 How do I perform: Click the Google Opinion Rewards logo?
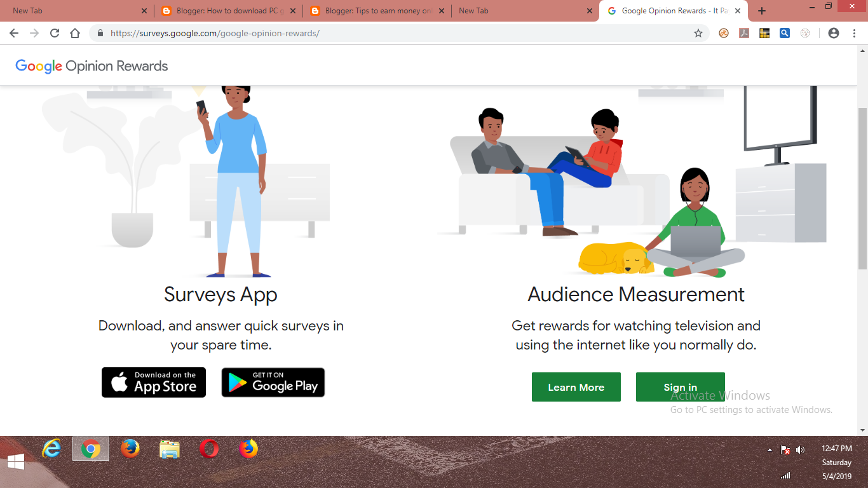click(92, 66)
